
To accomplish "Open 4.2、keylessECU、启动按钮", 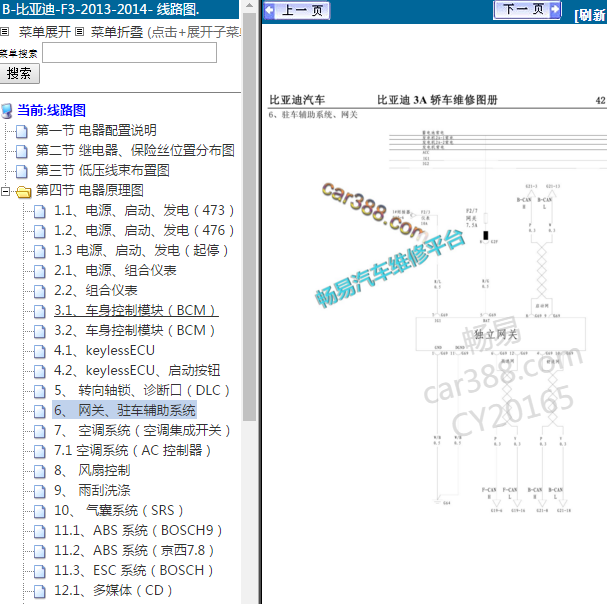I will (137, 371).
